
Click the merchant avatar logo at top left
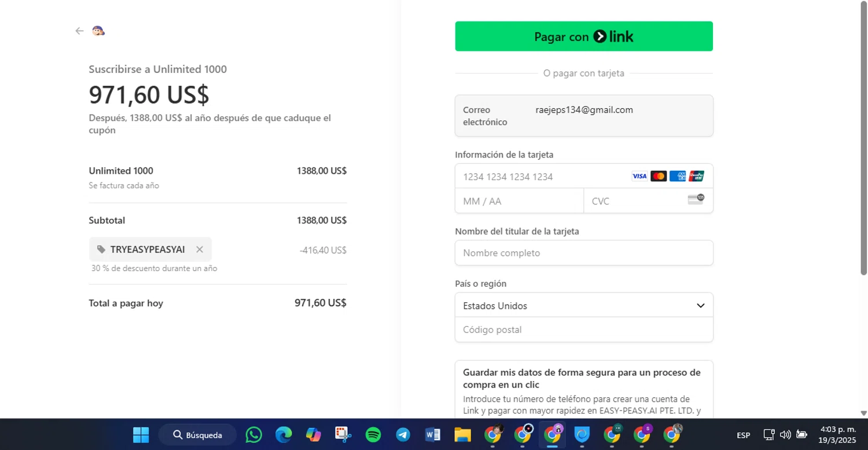tap(98, 31)
